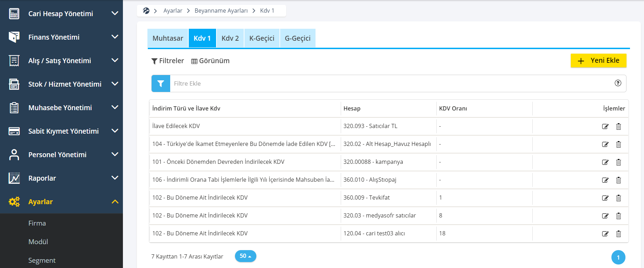
Task: Expand Cari Hesap Yönetimi menu chevron
Action: pyautogui.click(x=115, y=13)
